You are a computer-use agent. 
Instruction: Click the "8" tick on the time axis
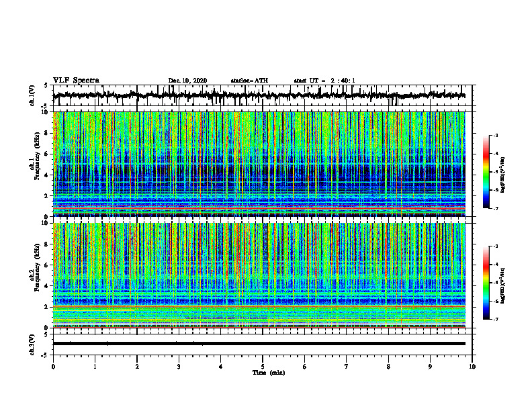point(388,367)
